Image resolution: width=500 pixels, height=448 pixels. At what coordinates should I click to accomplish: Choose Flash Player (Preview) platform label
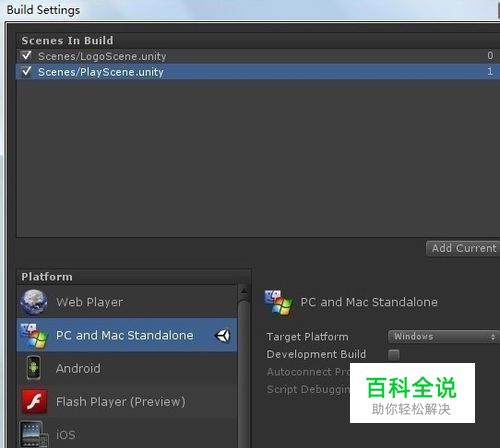coord(121,402)
